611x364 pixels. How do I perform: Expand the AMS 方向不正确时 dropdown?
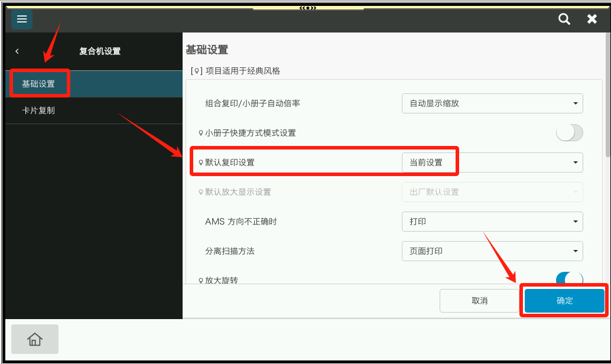(492, 222)
